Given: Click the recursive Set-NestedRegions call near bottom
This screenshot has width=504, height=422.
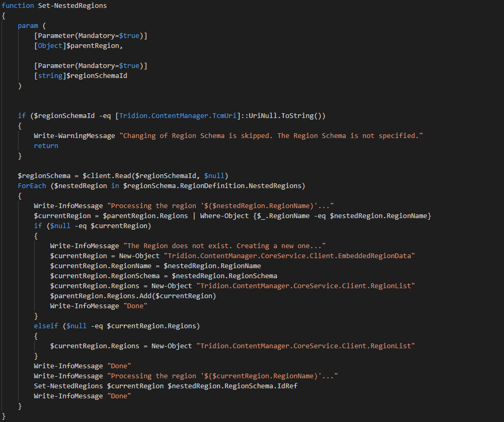Looking at the screenshot, I should 68,386.
